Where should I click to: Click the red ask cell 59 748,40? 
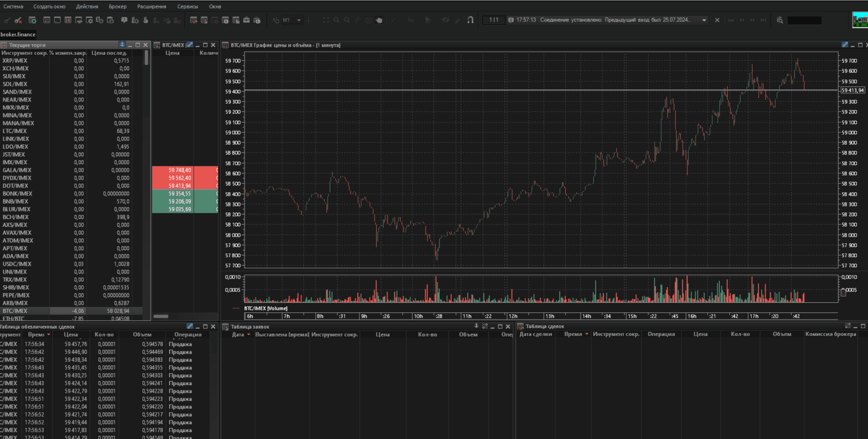[173, 170]
